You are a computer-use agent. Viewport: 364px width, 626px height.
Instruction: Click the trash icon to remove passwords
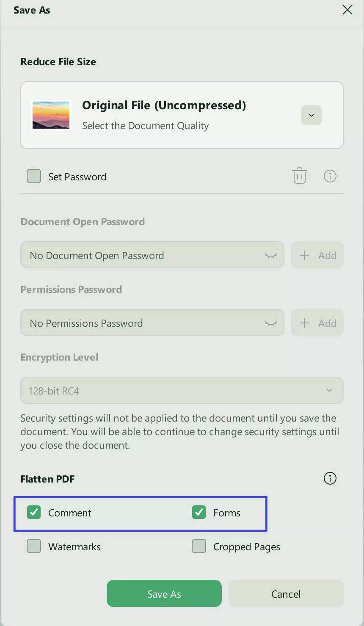(x=300, y=176)
